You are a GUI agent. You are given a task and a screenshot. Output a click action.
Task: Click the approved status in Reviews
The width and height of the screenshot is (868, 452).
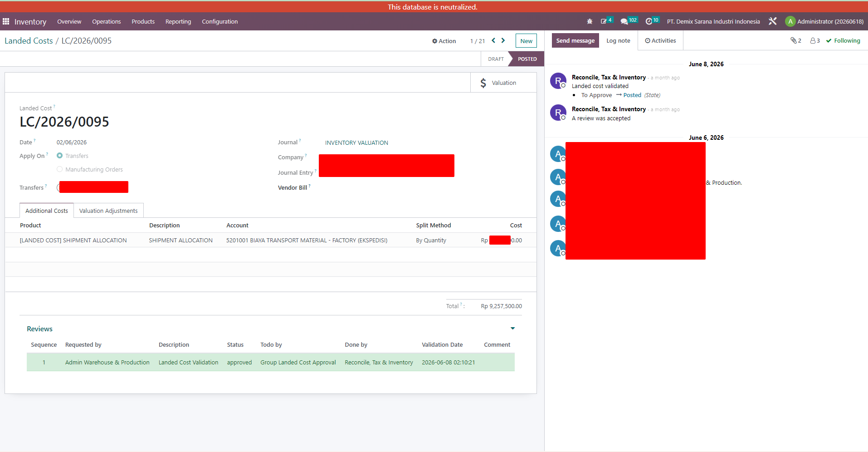[239, 363]
